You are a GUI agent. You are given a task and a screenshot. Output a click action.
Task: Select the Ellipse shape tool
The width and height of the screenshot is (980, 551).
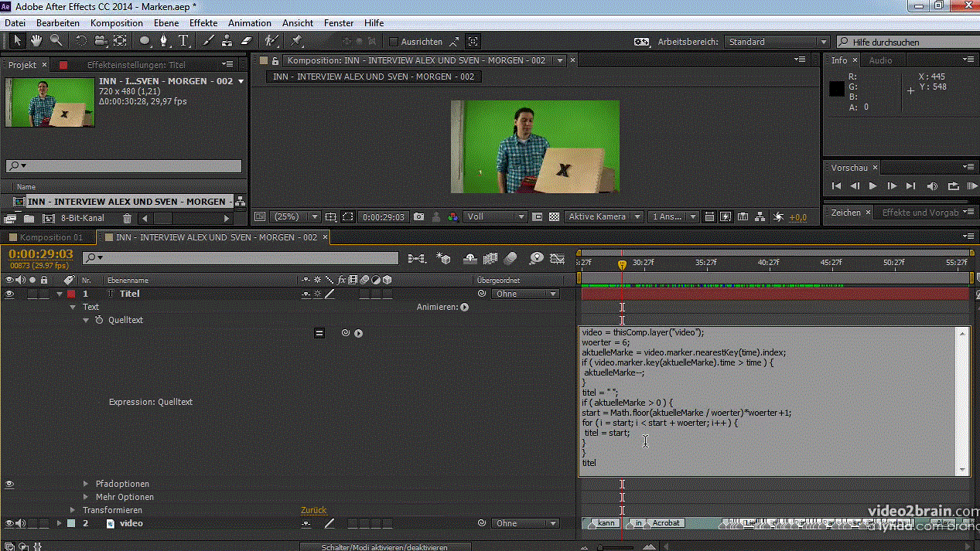click(145, 41)
